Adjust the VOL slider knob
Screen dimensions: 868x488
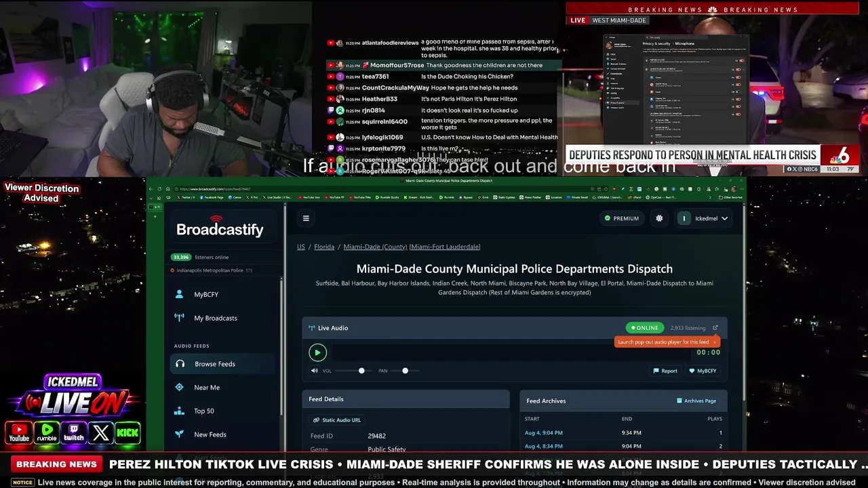(361, 371)
